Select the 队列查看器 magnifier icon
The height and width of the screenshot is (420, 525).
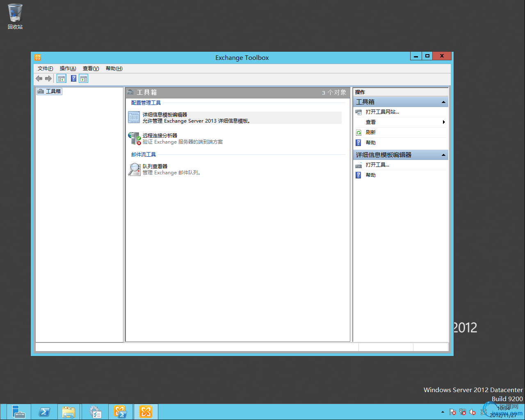pyautogui.click(x=134, y=169)
